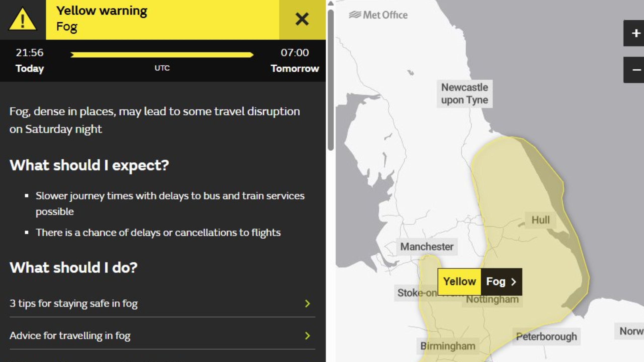
Task: Open the Fog warning label chevron on map
Action: point(513,282)
